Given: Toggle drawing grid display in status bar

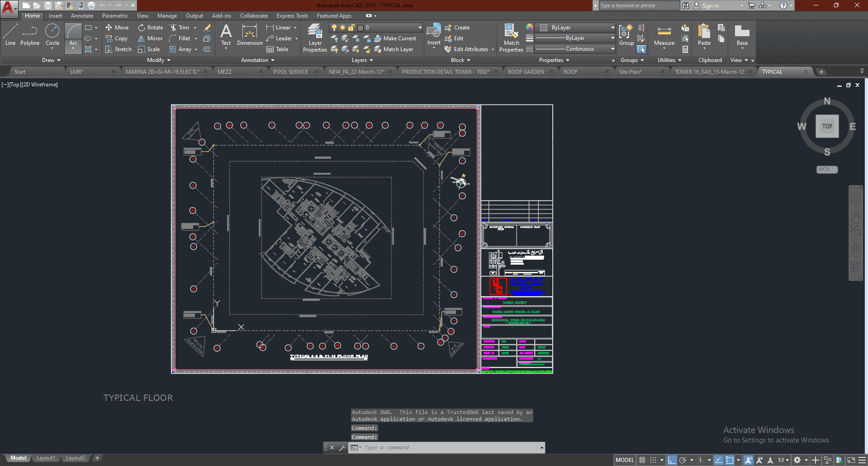Looking at the screenshot, I should click(642, 460).
